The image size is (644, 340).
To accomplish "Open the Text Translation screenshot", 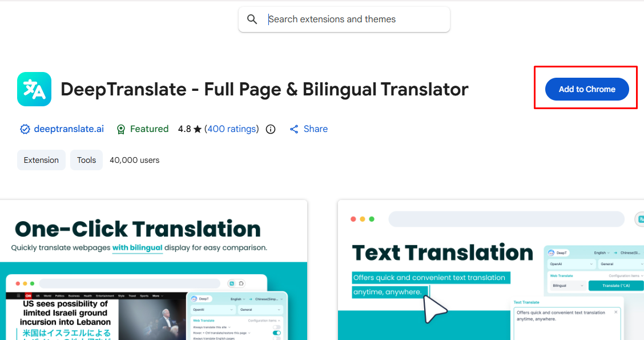I will 491,270.
